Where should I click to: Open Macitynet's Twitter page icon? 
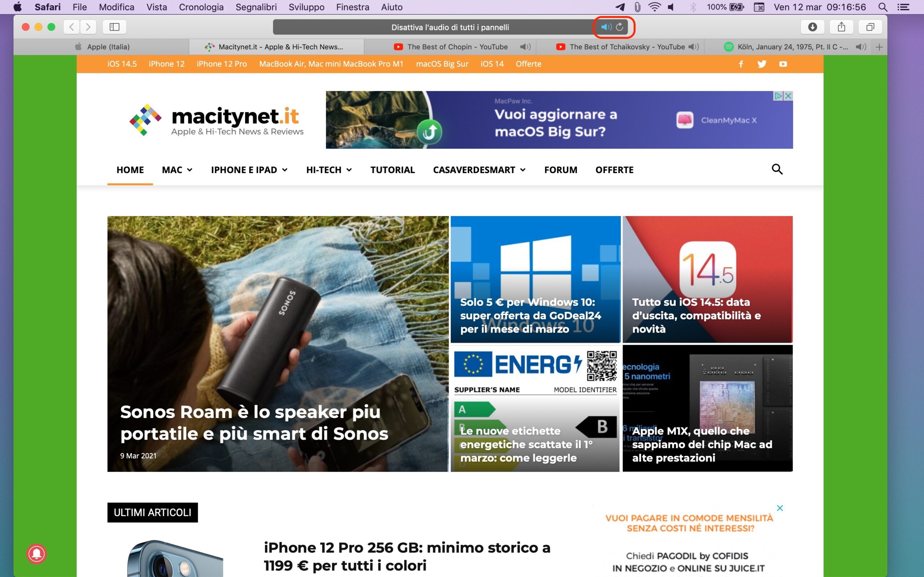click(762, 64)
